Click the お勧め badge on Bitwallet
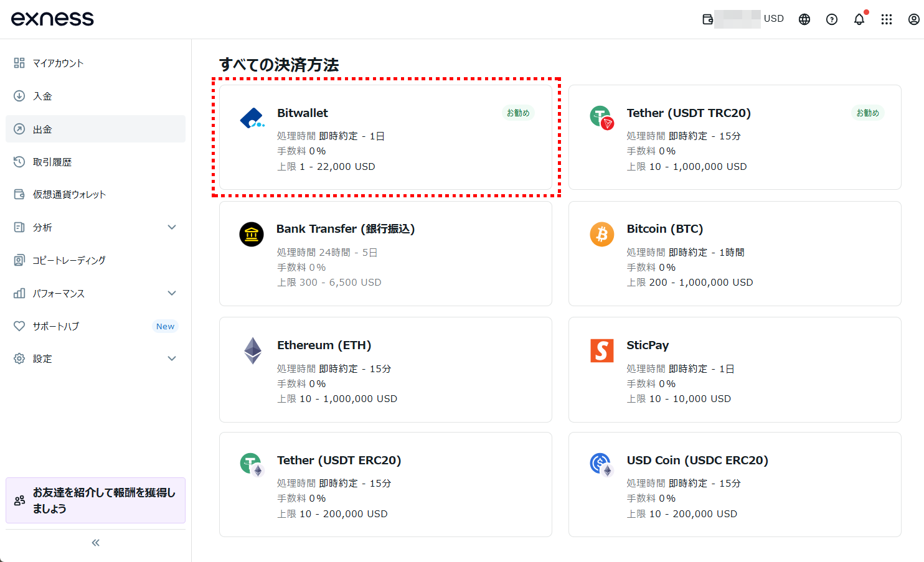 pyautogui.click(x=518, y=113)
